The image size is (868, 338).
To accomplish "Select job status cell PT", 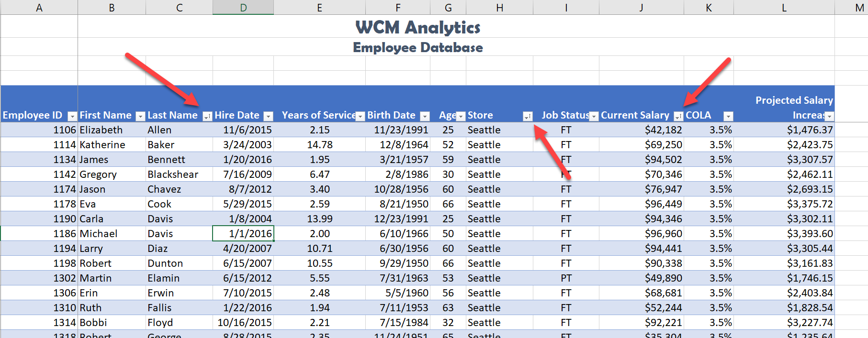I will pos(566,278).
